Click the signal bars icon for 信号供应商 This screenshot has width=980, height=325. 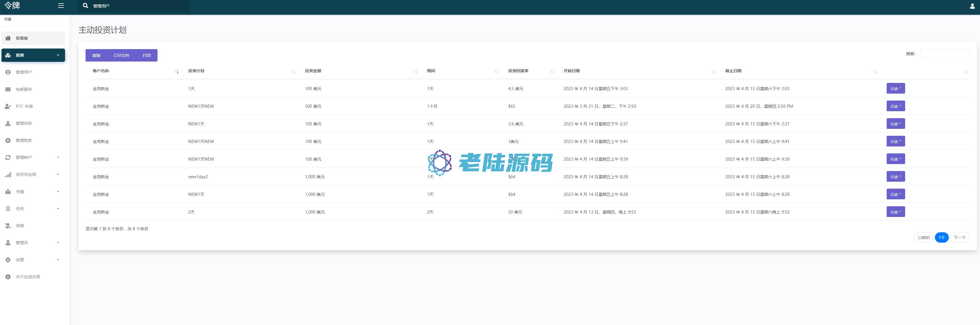8,174
